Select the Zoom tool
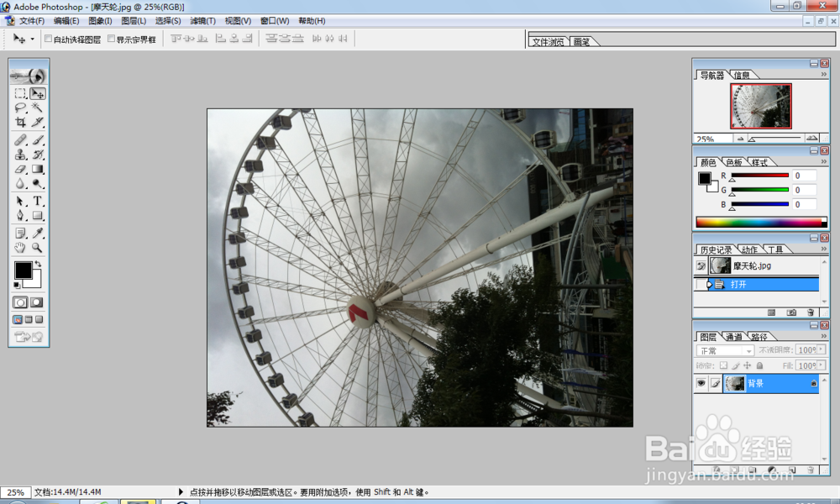The width and height of the screenshot is (840, 504). click(37, 248)
